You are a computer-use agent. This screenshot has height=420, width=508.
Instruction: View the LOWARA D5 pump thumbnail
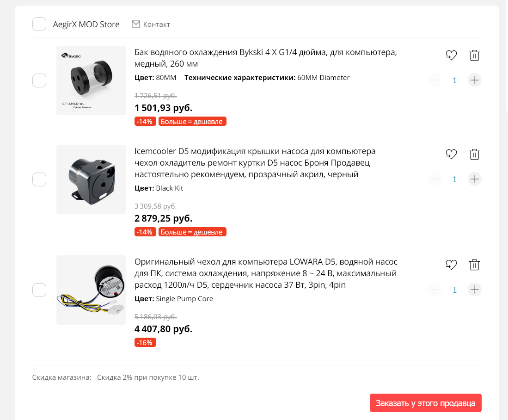click(91, 290)
